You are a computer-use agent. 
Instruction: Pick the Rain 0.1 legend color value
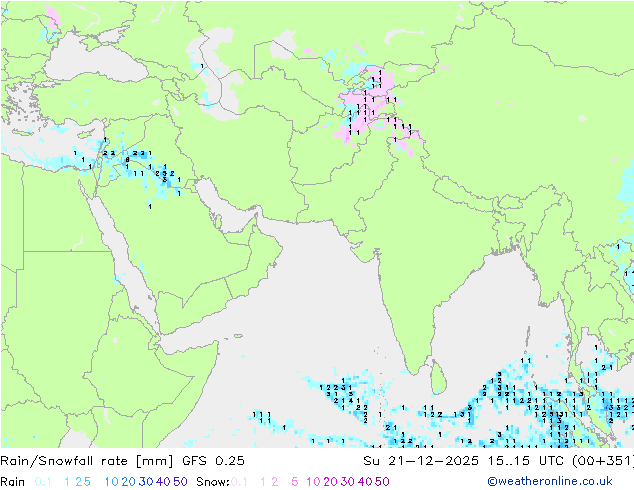coord(43,482)
